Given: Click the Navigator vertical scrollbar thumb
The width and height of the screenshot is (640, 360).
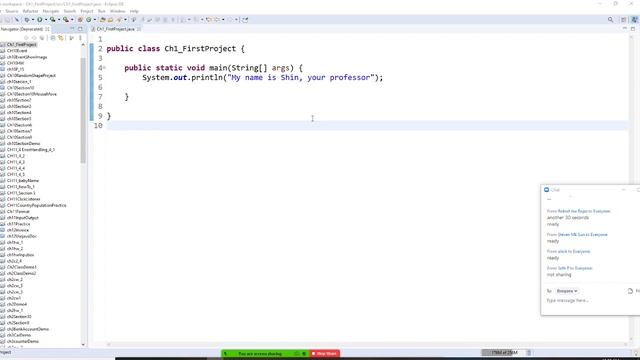Looking at the screenshot, I should pyautogui.click(x=83, y=110).
